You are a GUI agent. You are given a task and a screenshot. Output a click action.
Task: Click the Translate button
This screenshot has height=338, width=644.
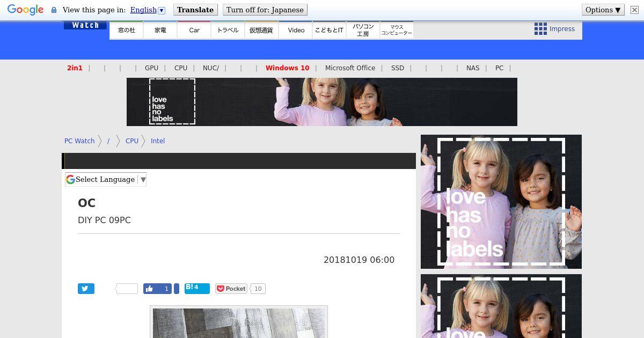(195, 10)
